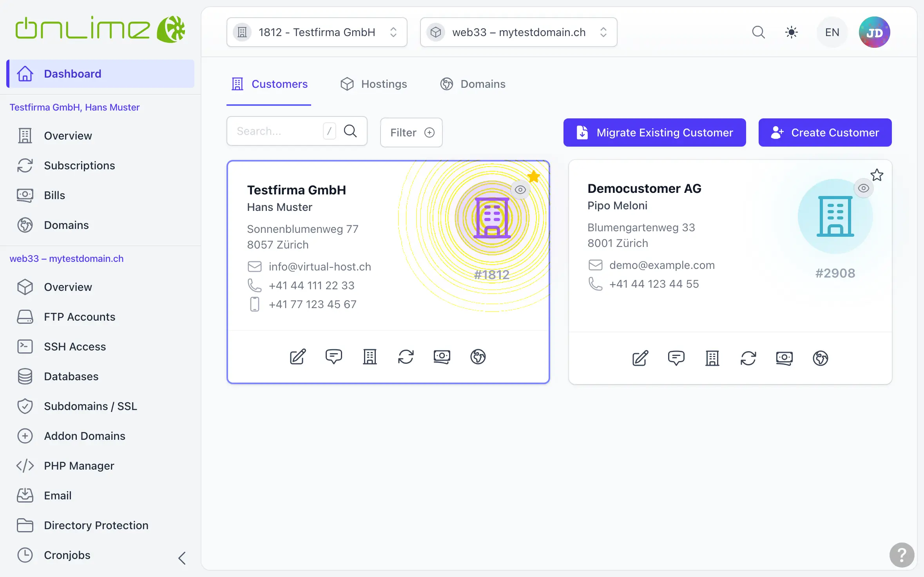The width and height of the screenshot is (924, 577).
Task: Collapse the sidebar with chevron arrow
Action: pyautogui.click(x=182, y=558)
